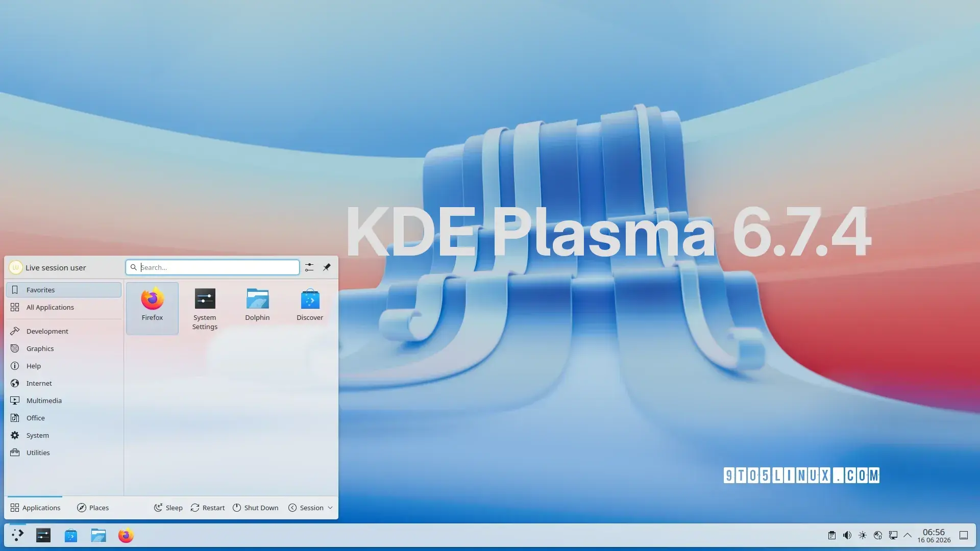Open Dolphin file manager in Favorites
The image size is (980, 551).
(x=257, y=308)
